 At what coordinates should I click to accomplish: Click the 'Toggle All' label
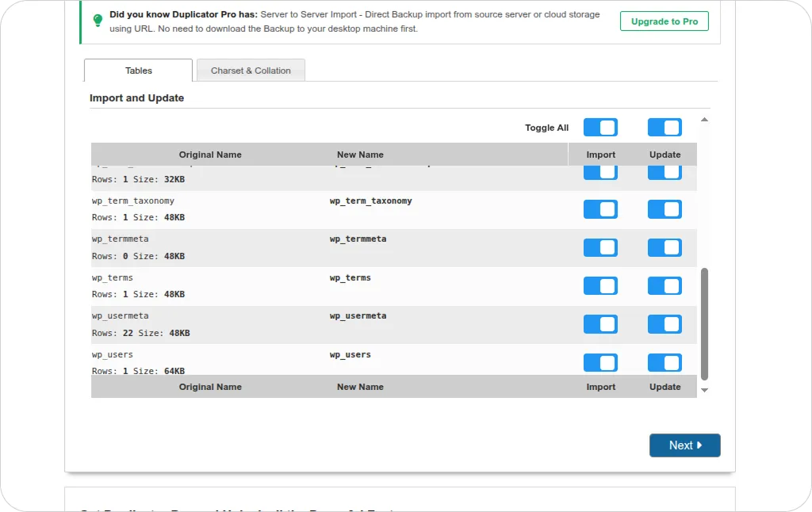[x=547, y=128]
